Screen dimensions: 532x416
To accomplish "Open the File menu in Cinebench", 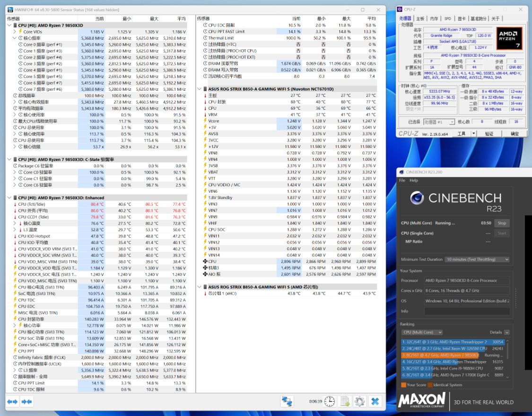I will tap(402, 181).
